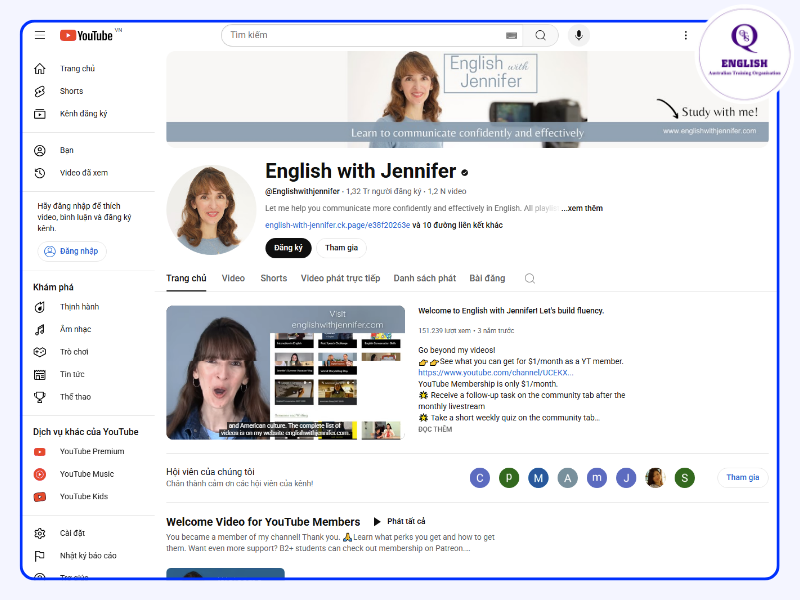800x600 pixels.
Task: Click the Đăng ký subscribe button
Action: tap(288, 247)
